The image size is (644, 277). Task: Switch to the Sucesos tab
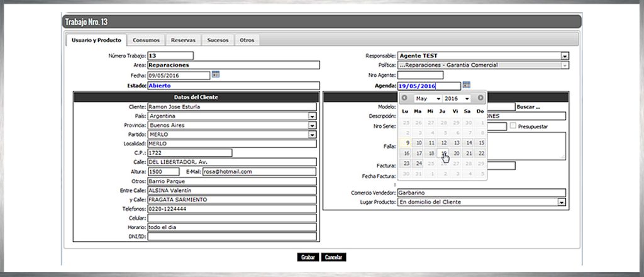[x=218, y=40]
